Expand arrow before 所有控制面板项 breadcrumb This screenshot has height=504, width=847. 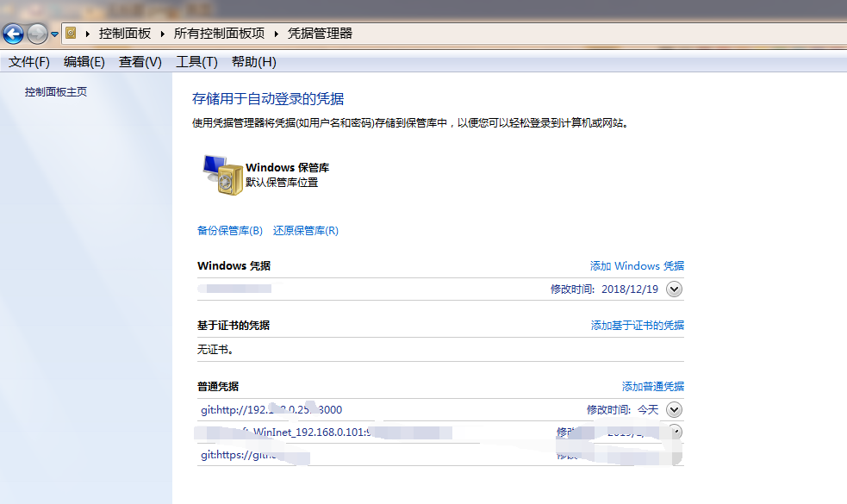point(162,34)
